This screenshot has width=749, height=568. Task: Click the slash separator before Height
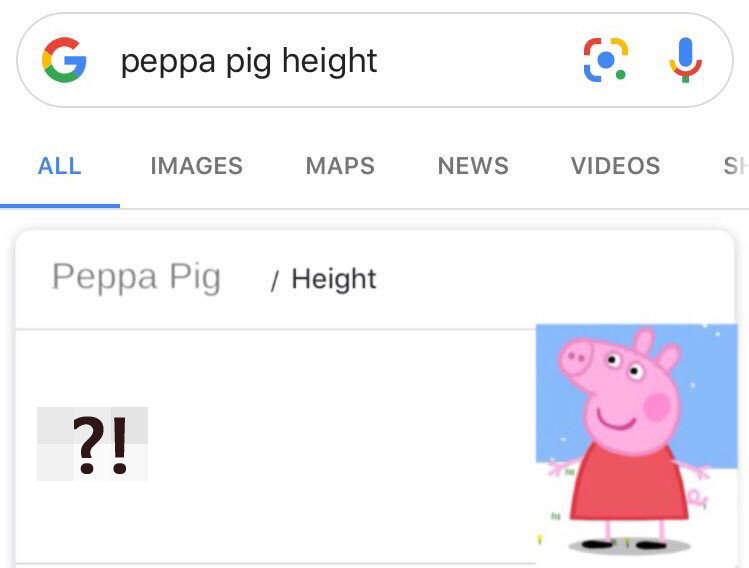pyautogui.click(x=274, y=281)
